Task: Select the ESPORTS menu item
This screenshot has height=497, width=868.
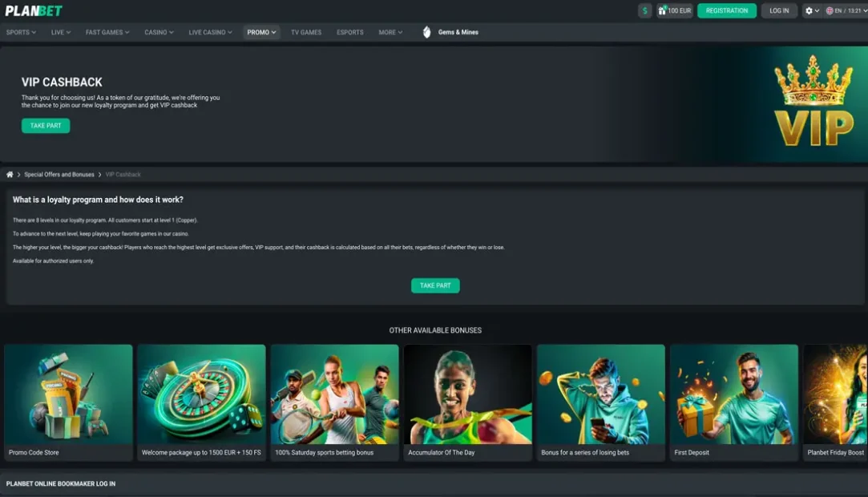Action: click(349, 32)
